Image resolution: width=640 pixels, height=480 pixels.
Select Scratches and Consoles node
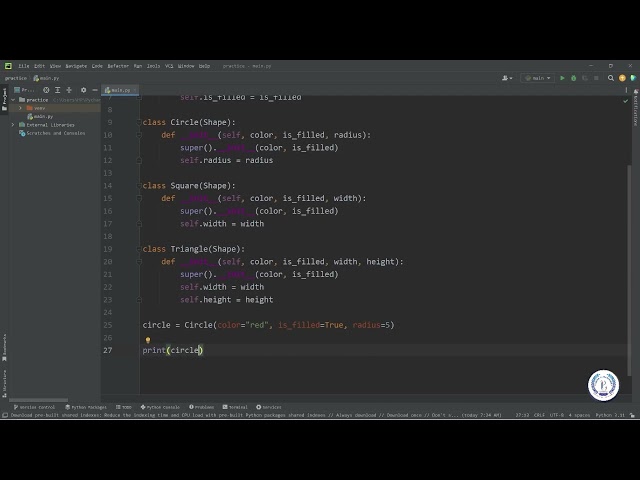coord(52,133)
